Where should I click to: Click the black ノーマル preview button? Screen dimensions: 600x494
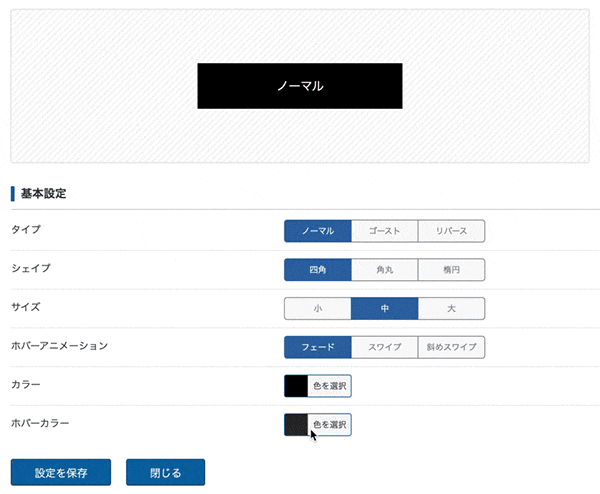[x=300, y=86]
